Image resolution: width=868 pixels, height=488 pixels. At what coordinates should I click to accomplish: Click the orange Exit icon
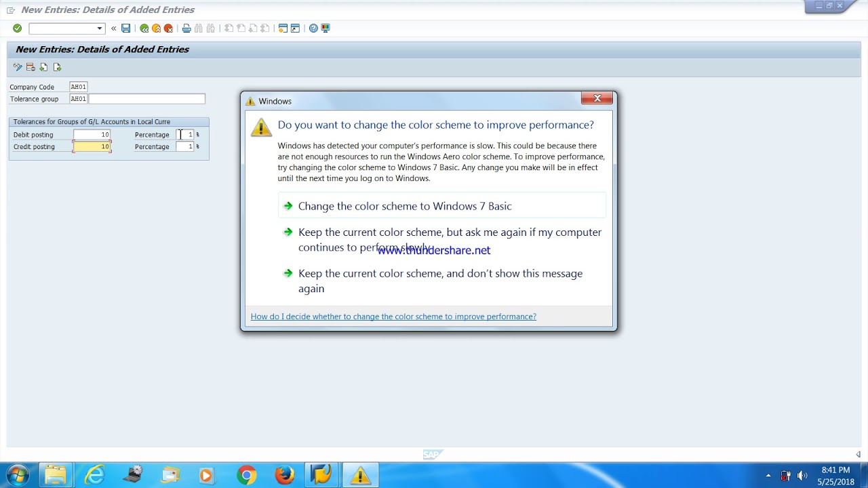point(156,28)
